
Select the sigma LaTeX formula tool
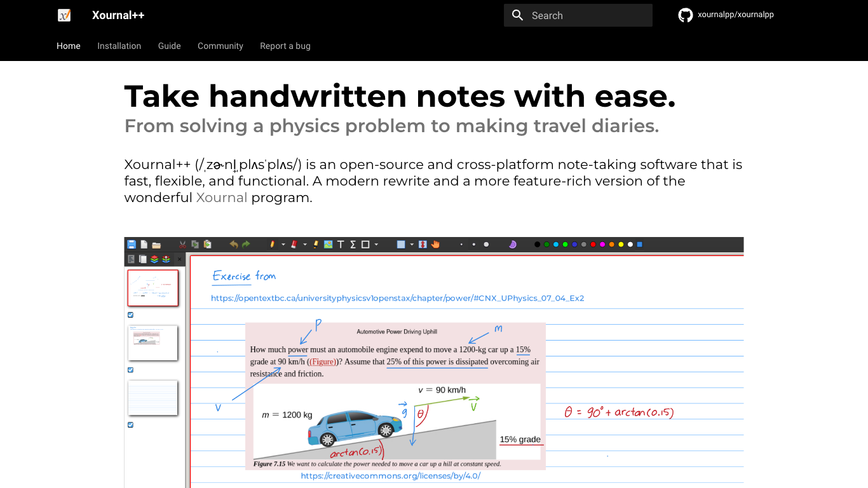point(353,245)
